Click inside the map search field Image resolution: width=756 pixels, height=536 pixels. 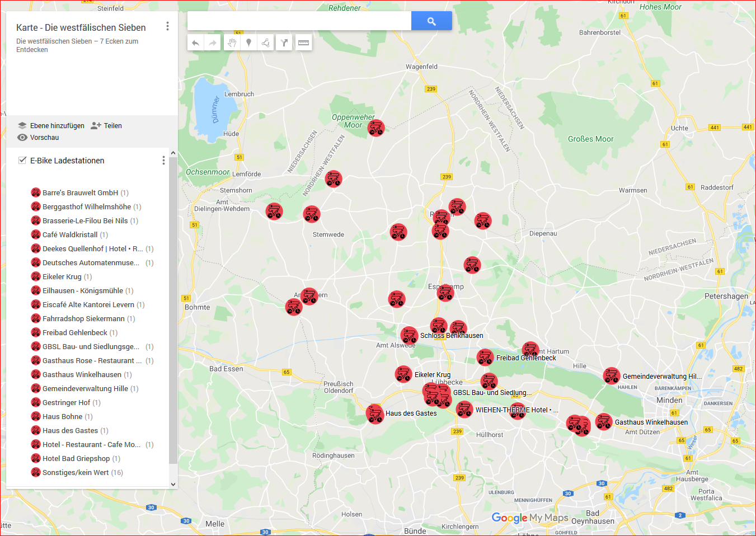(x=299, y=21)
